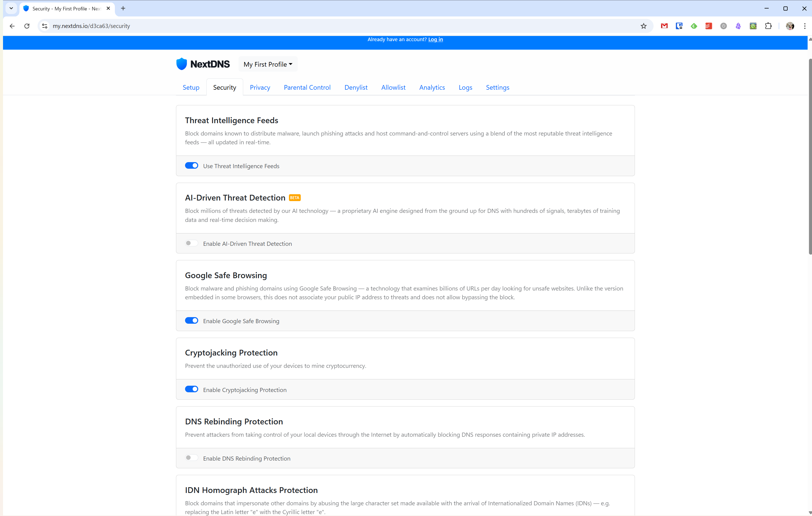Click the Todoist extension icon

tap(708, 26)
